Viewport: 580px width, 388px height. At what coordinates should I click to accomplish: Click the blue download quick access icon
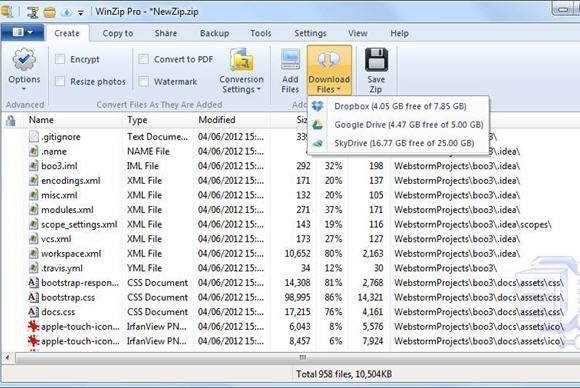pos(67,12)
